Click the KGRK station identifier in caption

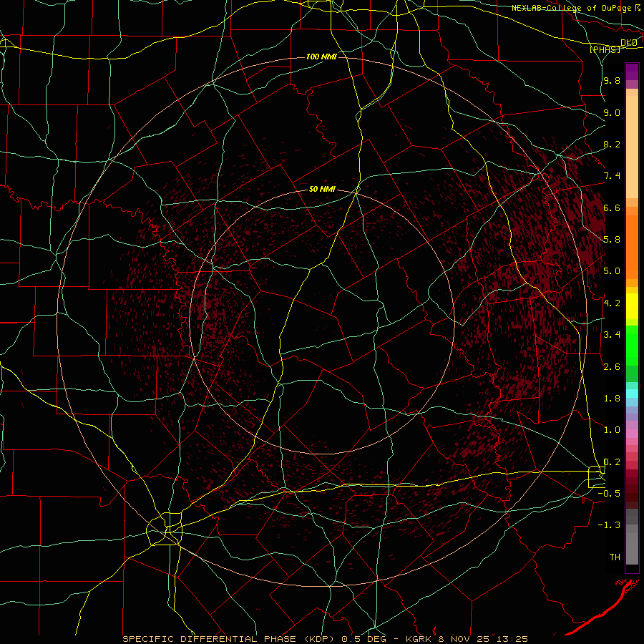(x=419, y=639)
